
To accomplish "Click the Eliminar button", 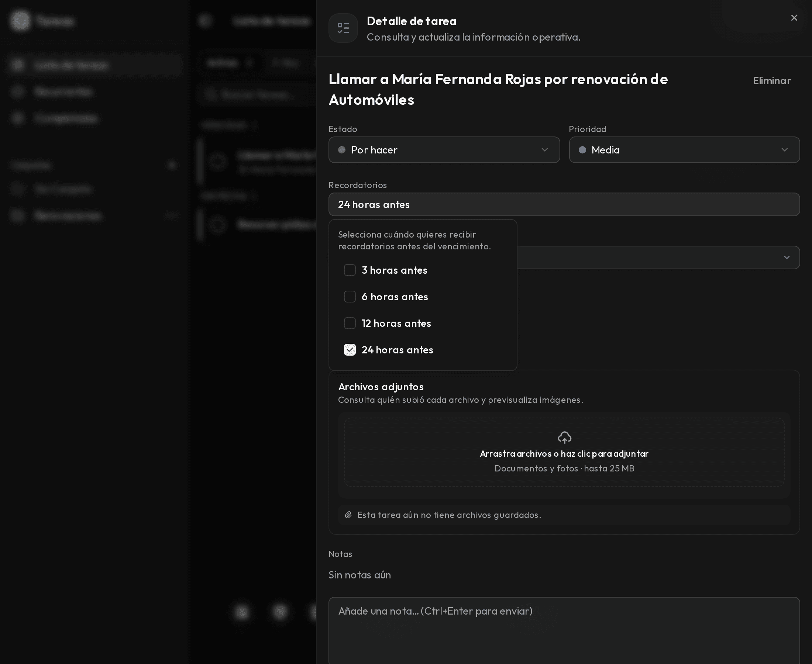I will [771, 81].
